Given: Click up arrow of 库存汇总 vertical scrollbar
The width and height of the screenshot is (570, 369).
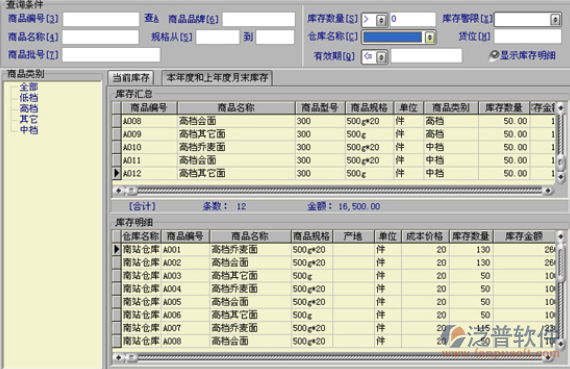Looking at the screenshot, I should coord(561,108).
